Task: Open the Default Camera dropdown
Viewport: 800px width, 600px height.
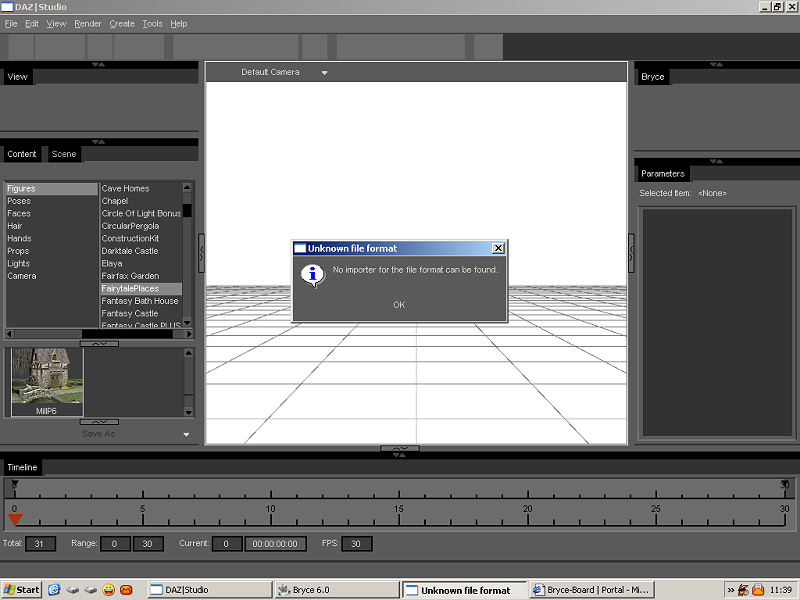Action: (324, 73)
